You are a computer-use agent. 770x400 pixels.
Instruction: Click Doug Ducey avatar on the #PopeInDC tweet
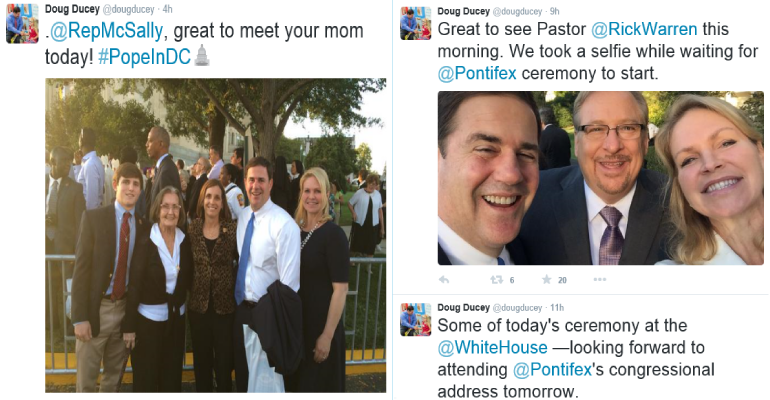tap(22, 22)
